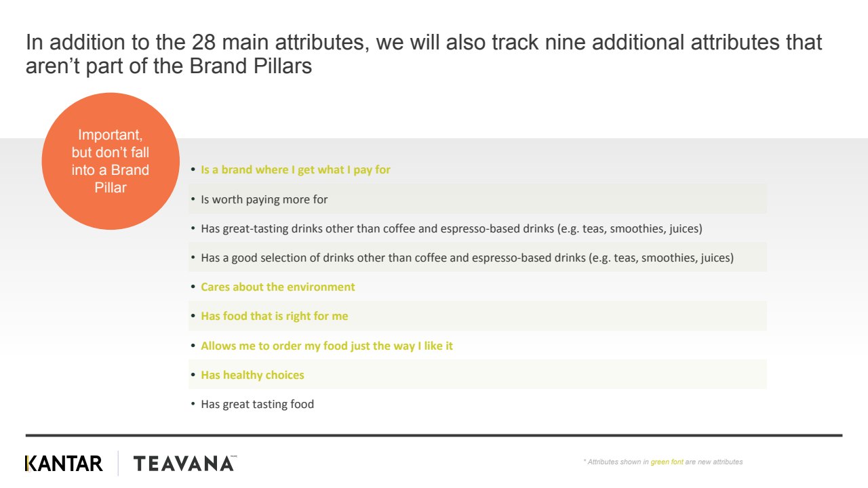This screenshot has width=868, height=488.
Task: Click the dark horizontal divider above the footer
Action: pyautogui.click(x=434, y=435)
